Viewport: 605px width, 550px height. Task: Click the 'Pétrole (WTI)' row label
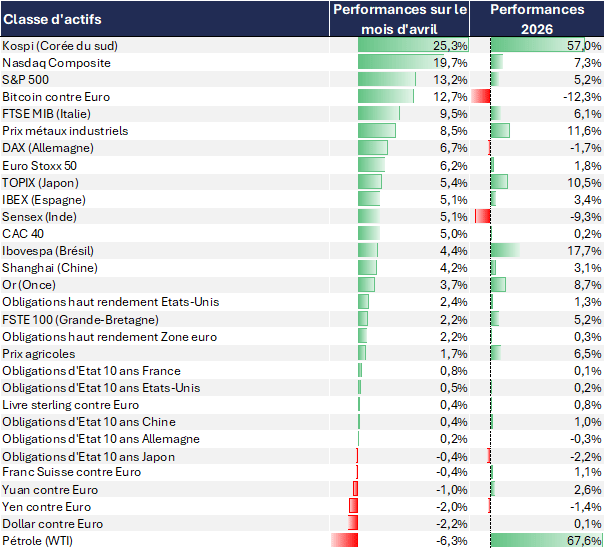coord(37,540)
